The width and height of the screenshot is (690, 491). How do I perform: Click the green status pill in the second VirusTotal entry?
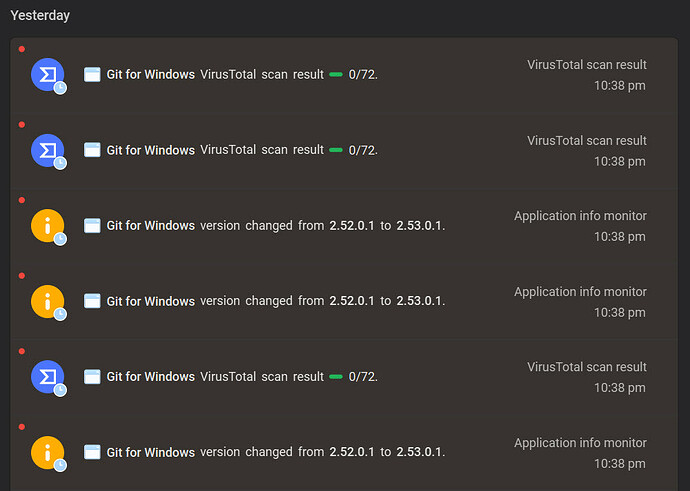(x=336, y=150)
